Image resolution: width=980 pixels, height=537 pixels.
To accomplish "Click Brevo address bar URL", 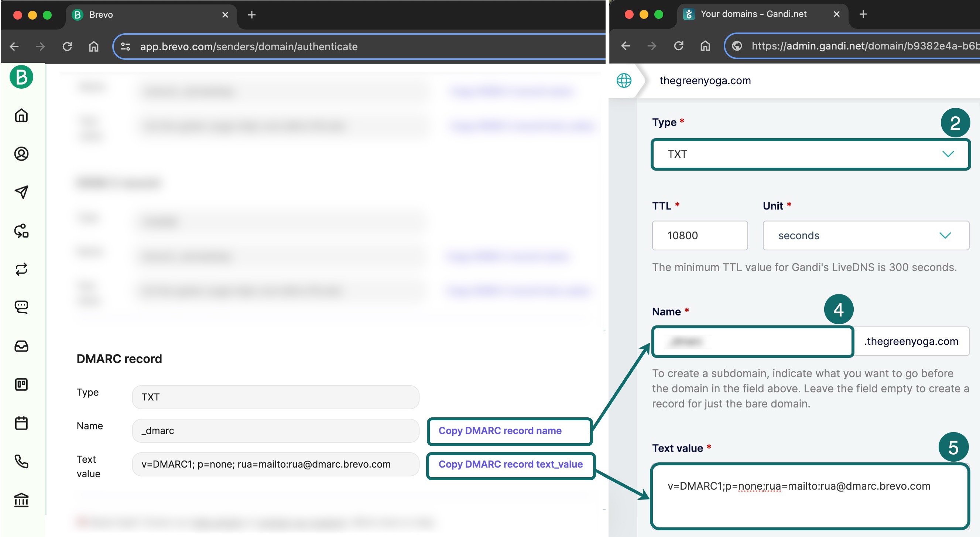I will point(249,47).
